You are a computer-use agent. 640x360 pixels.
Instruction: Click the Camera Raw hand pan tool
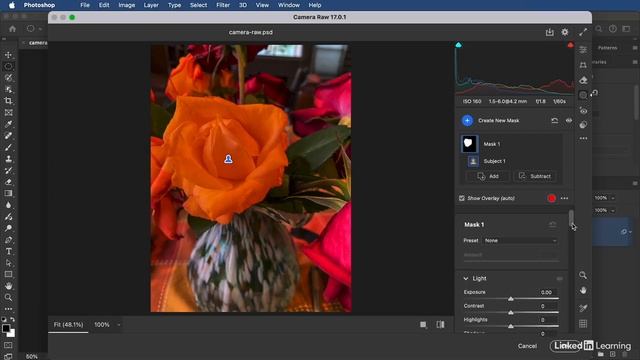(583, 290)
